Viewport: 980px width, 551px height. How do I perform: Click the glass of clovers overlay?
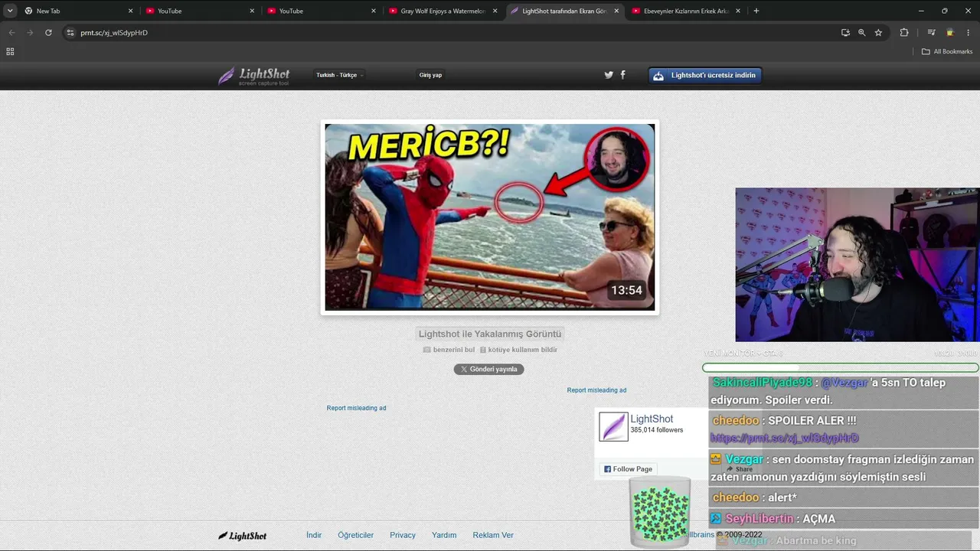click(660, 512)
